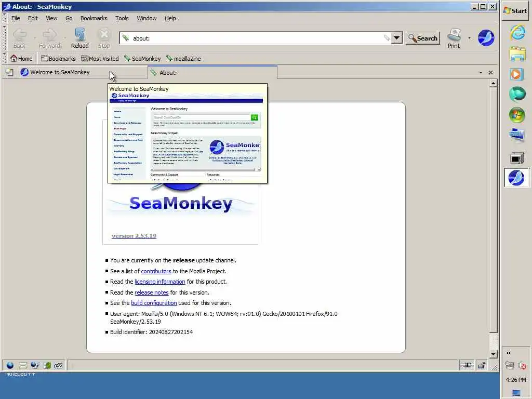The image size is (532, 399).
Task: Click the Show Desktop button
Action: [x=516, y=393]
